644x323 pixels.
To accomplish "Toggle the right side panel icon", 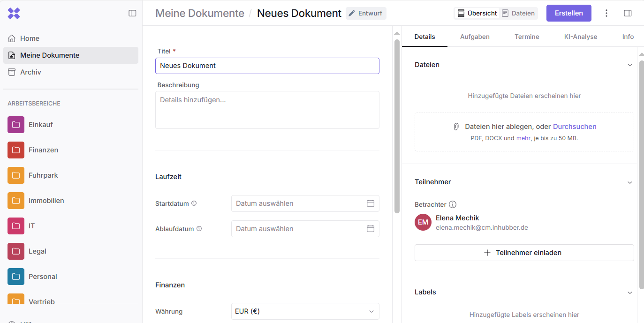I will point(628,13).
